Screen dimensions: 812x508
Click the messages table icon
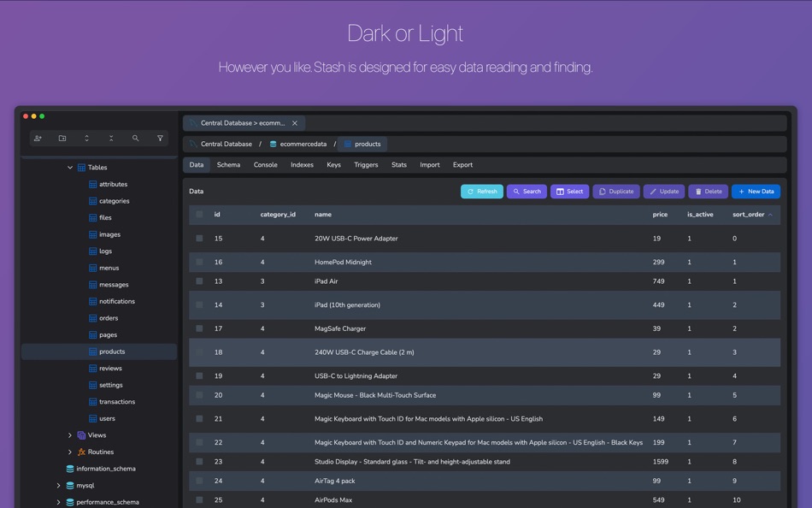(92, 285)
